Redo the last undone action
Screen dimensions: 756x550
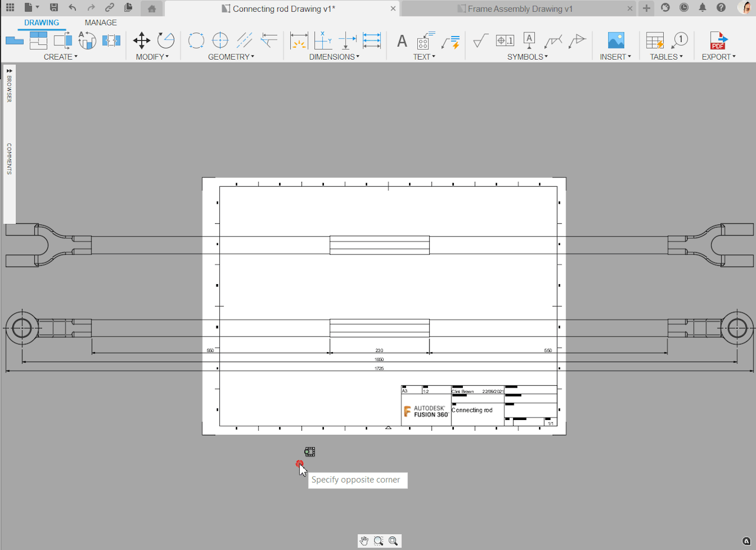coord(91,8)
